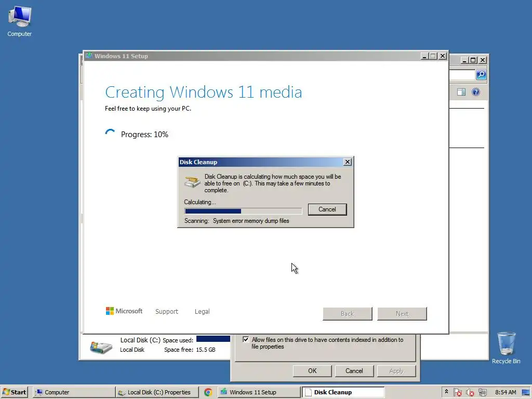Click the Local Disk (C:) drive icon
This screenshot has width=532, height=399.
(x=101, y=347)
